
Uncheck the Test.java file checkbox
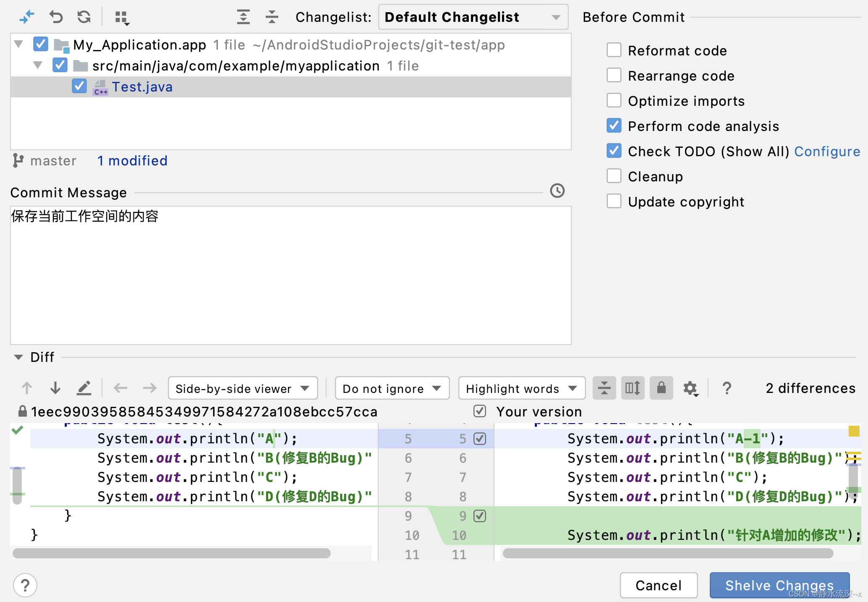79,86
